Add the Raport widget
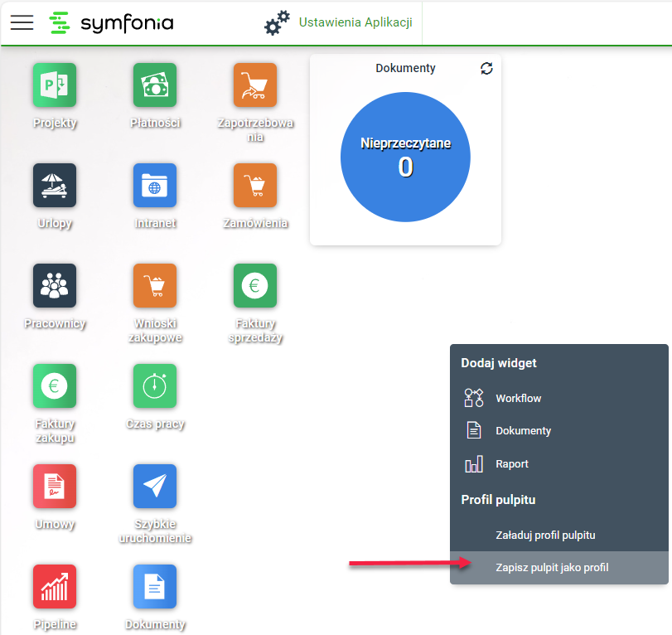The image size is (672, 635). click(558, 463)
